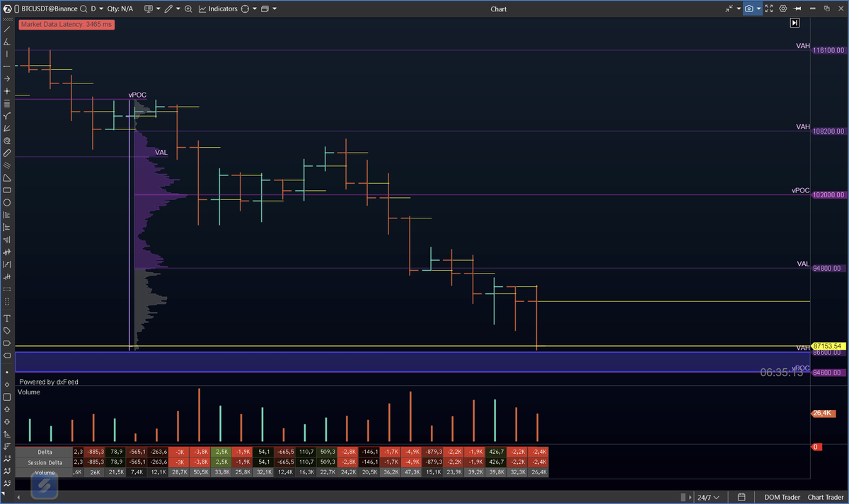Click the Quantower logo at bottom left
This screenshot has width=849, height=504.
tap(43, 486)
